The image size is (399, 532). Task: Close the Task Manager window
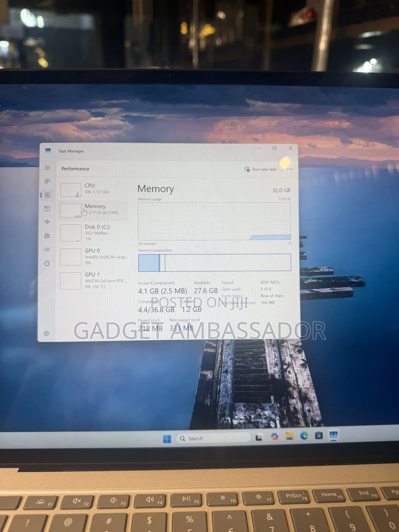click(290, 148)
